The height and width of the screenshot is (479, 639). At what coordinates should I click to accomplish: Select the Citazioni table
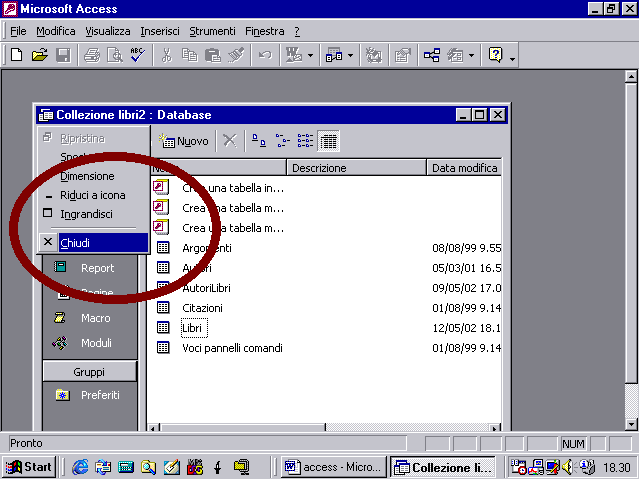click(x=202, y=308)
